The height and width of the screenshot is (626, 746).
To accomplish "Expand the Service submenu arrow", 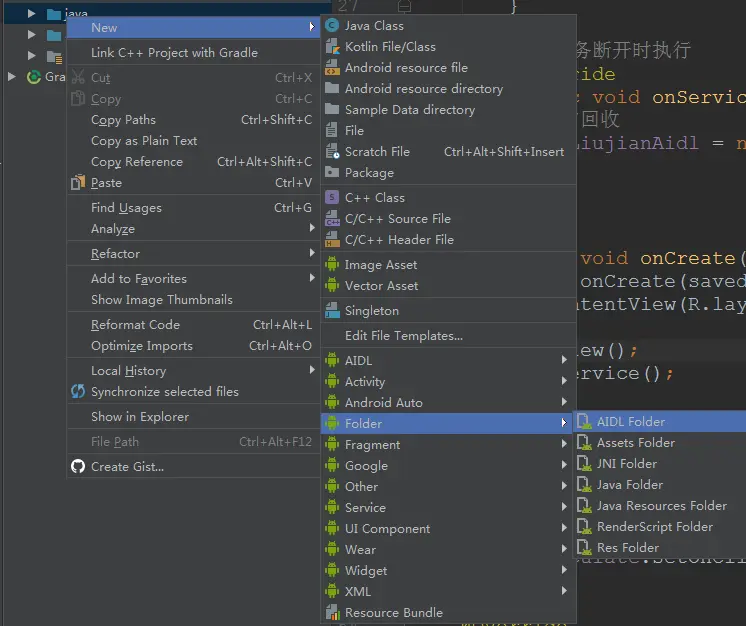I will [x=564, y=507].
